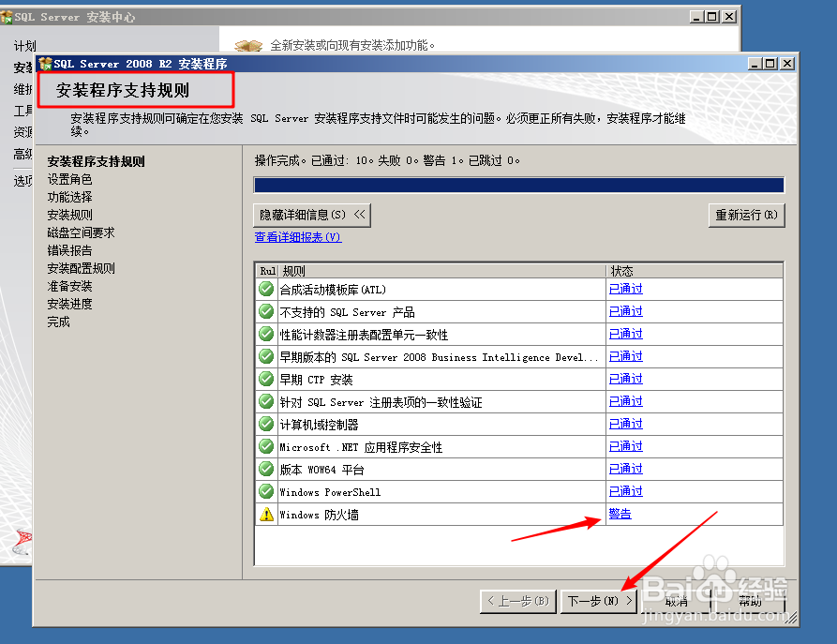Click the Windows PowerShell rule name
Viewport: 837px width, 644px height.
[x=330, y=492]
